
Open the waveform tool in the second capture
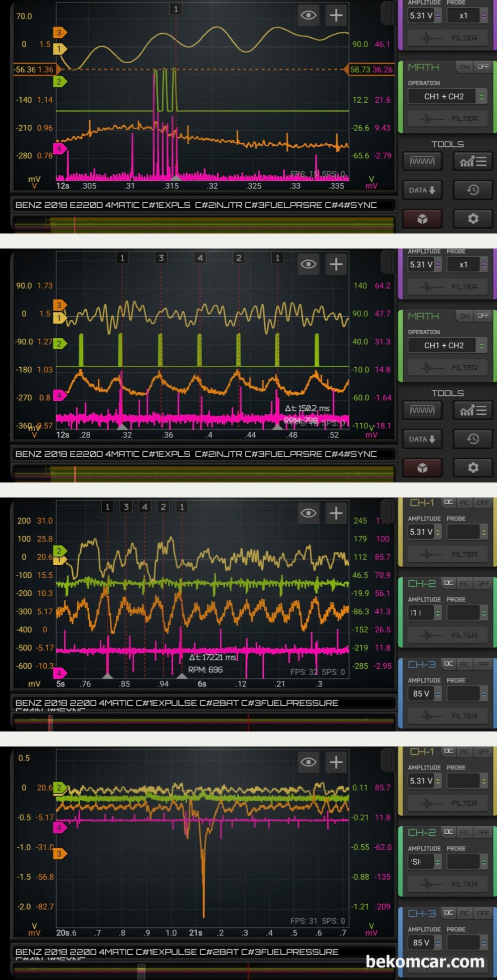[x=422, y=410]
